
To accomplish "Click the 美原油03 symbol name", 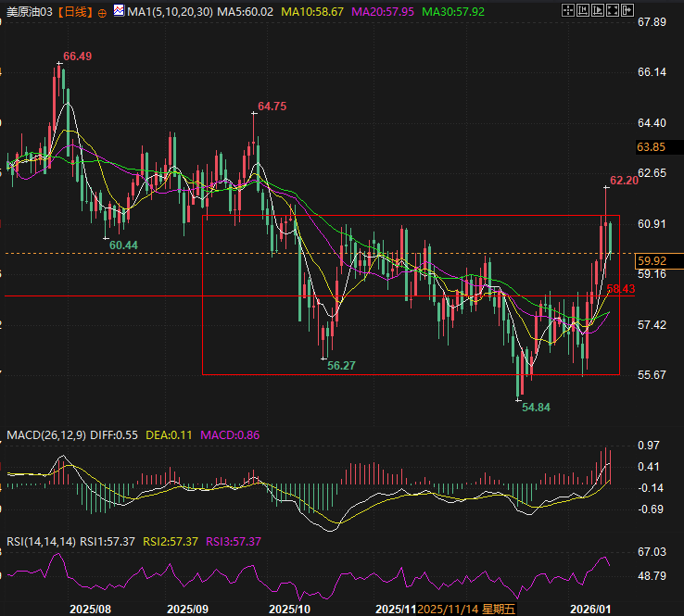I will pyautogui.click(x=30, y=12).
